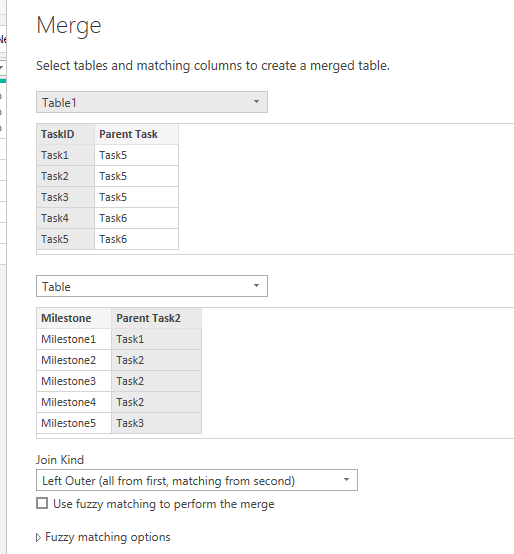Click Task2 cell in Milestone4 row
Viewport: 514px width, 554px height.
[156, 402]
